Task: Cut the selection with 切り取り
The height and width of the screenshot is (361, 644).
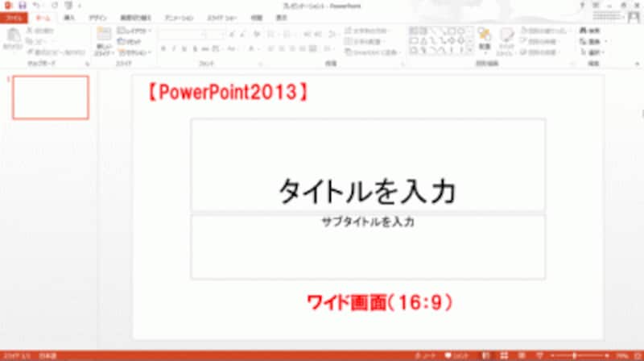Action: pyautogui.click(x=40, y=31)
